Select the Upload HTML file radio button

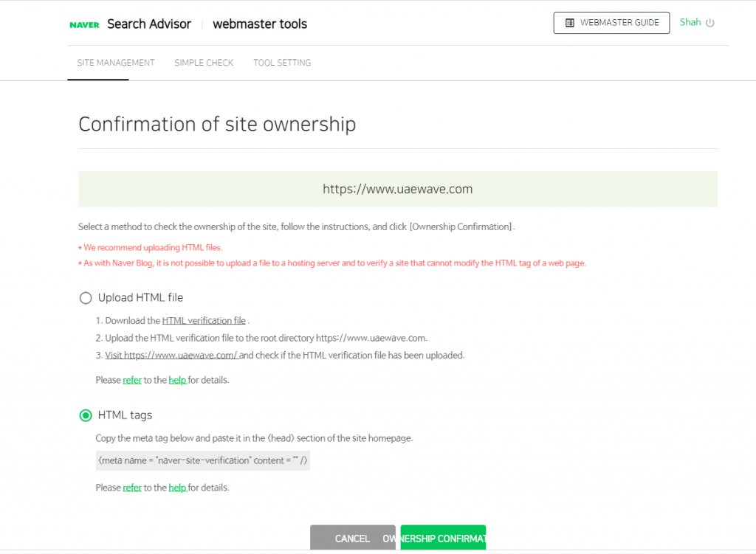(x=86, y=298)
